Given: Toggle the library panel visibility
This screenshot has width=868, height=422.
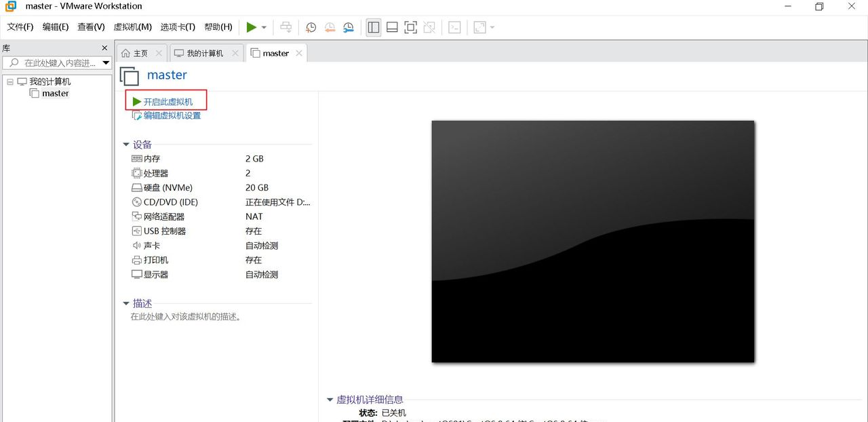Looking at the screenshot, I should coord(373,27).
